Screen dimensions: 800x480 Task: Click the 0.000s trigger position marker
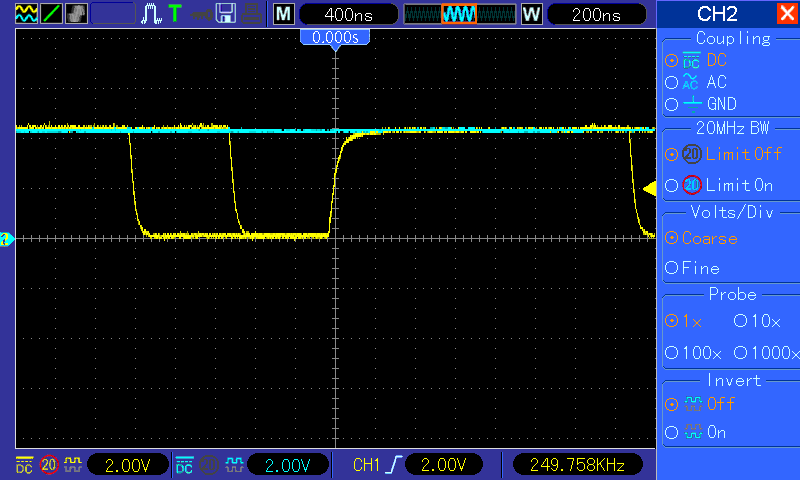pos(335,38)
